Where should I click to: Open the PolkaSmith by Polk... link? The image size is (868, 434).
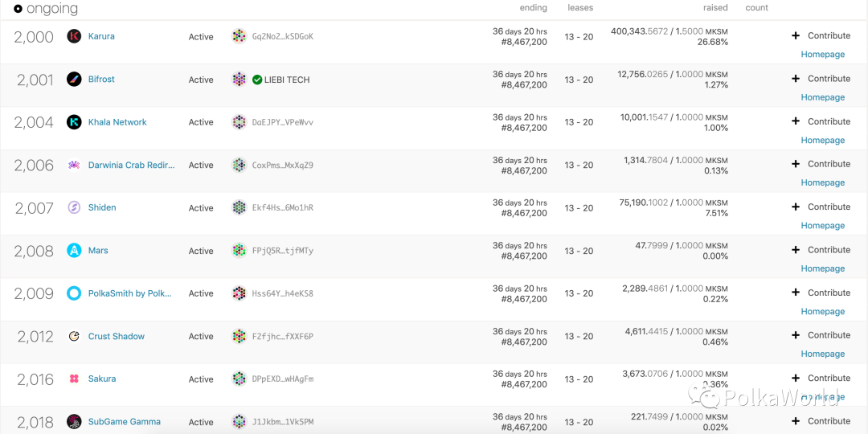(130, 293)
